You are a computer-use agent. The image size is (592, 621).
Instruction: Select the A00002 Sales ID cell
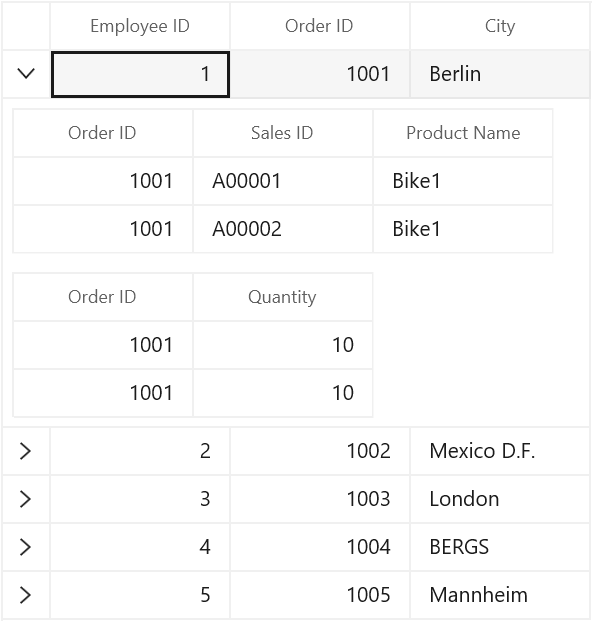[282, 229]
